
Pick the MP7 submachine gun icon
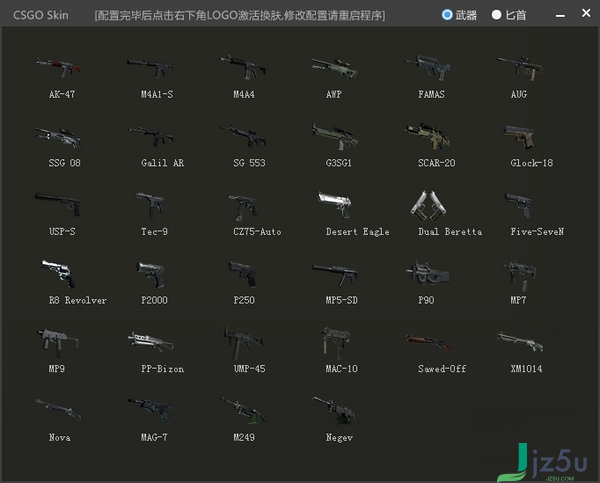(519, 276)
